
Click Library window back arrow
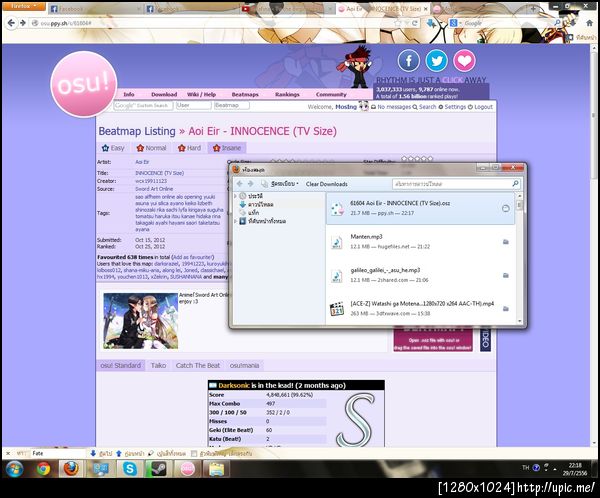(x=240, y=184)
